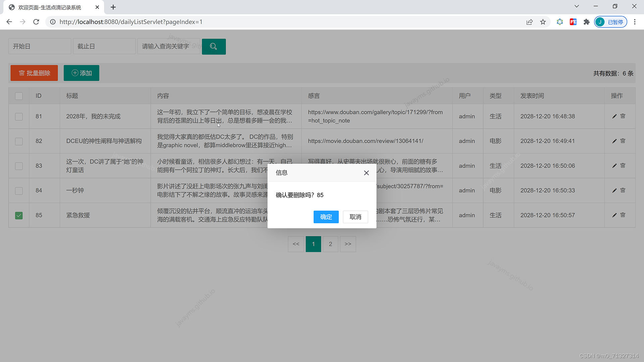Click the browser address bar URL
Viewport: 644px width, 362px height.
131,22
